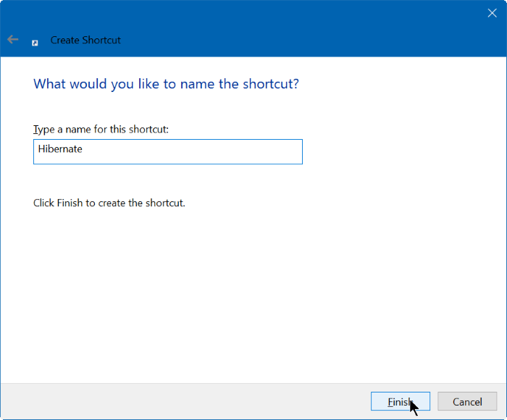Screen dimensions: 507x420
Task: Click the back arrow in the title bar
Action: [13, 40]
